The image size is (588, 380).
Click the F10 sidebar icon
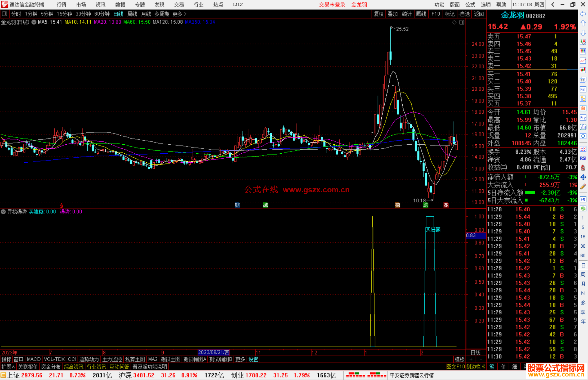(x=583, y=89)
